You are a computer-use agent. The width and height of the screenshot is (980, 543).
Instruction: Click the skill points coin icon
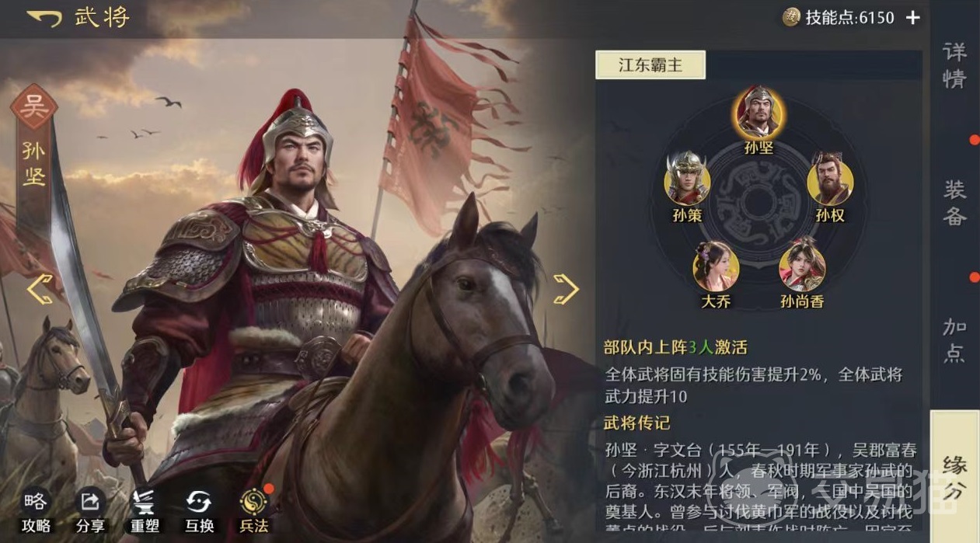(791, 17)
